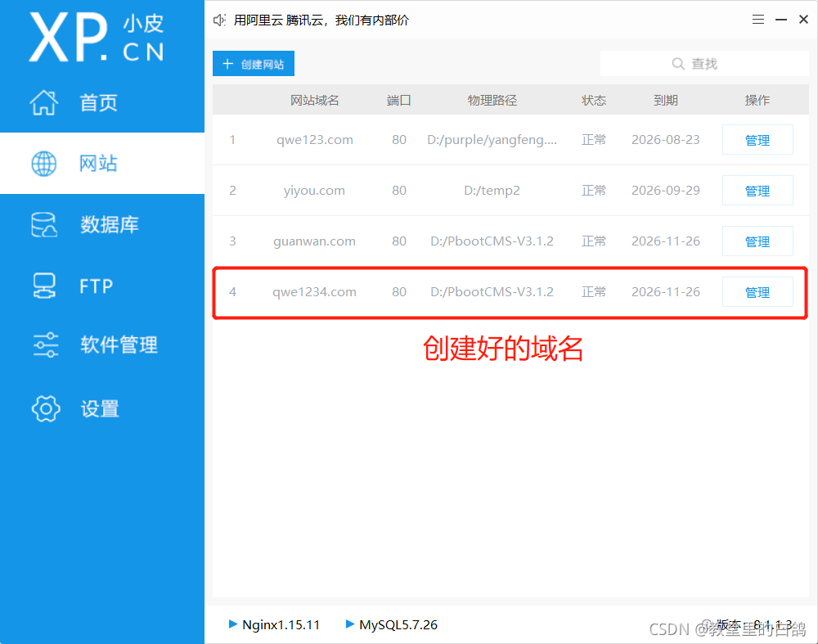Click port 80 of guanwan.com
The width and height of the screenshot is (818, 644).
pos(399,241)
